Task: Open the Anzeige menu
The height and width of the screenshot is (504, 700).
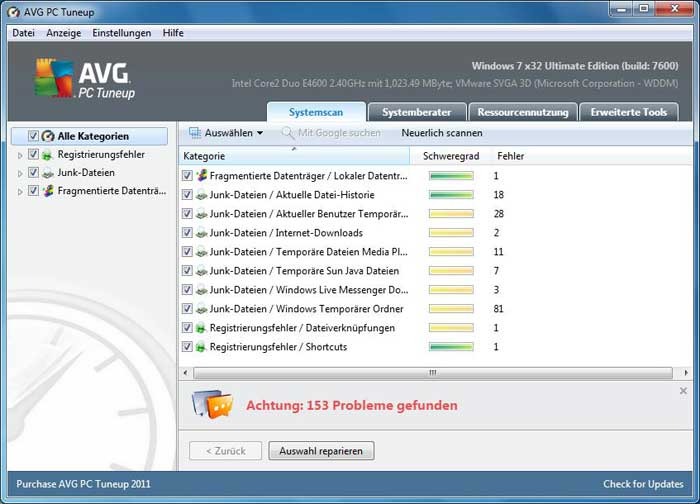Action: pyautogui.click(x=64, y=33)
